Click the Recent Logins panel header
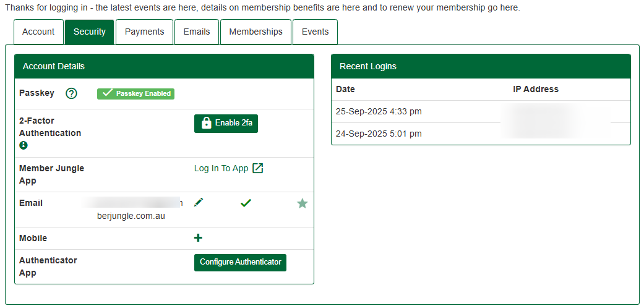The image size is (644, 306). click(481, 66)
